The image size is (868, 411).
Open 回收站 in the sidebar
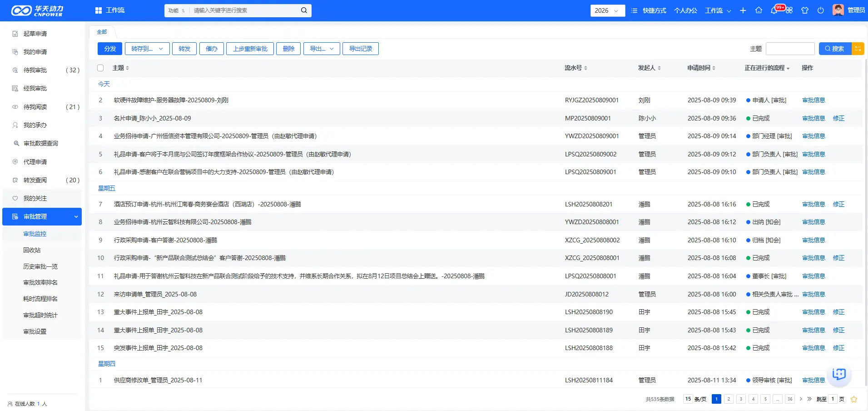pyautogui.click(x=32, y=250)
